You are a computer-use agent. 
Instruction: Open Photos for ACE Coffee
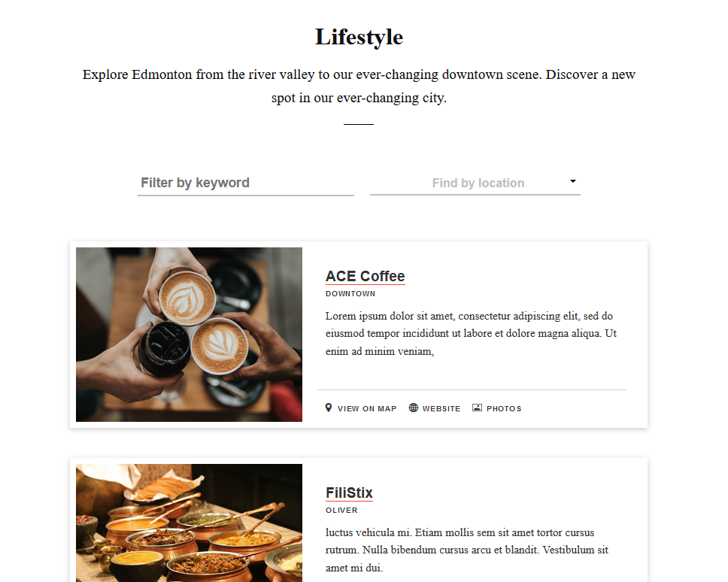point(504,409)
